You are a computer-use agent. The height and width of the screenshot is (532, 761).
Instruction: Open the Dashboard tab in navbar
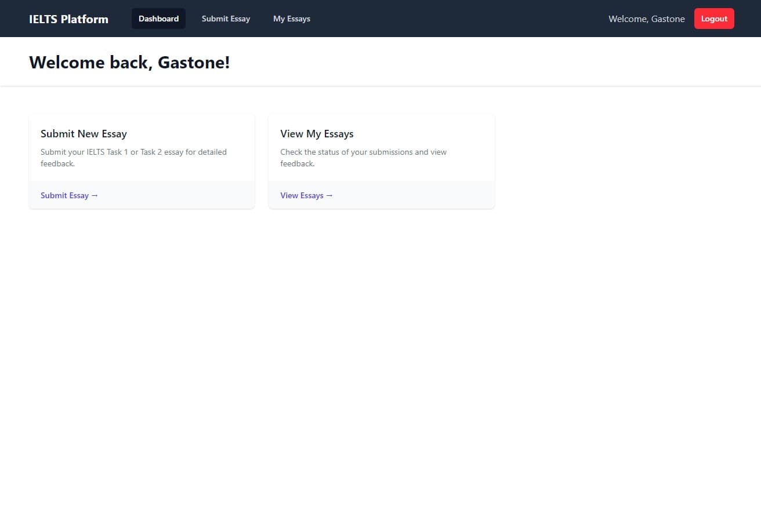pyautogui.click(x=158, y=19)
